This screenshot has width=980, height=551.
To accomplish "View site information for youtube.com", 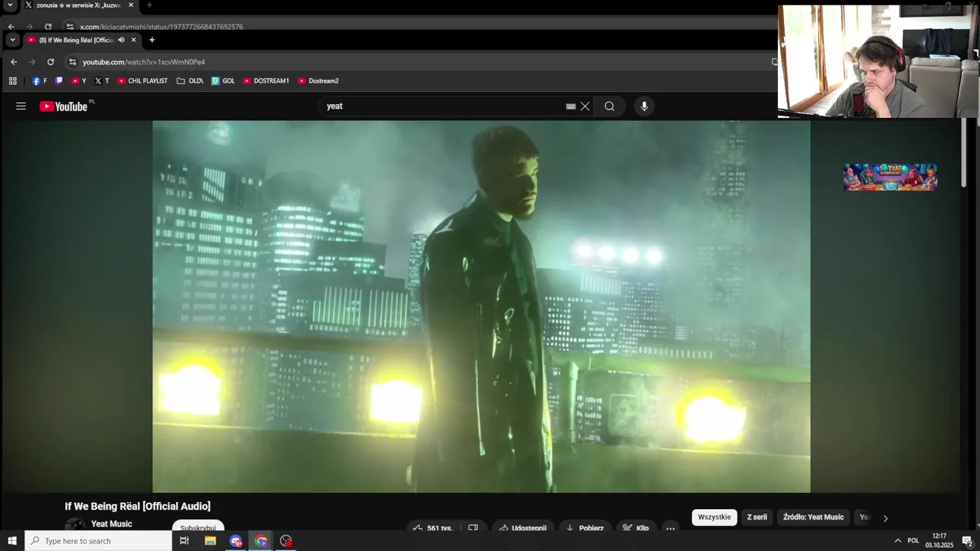I will click(73, 62).
